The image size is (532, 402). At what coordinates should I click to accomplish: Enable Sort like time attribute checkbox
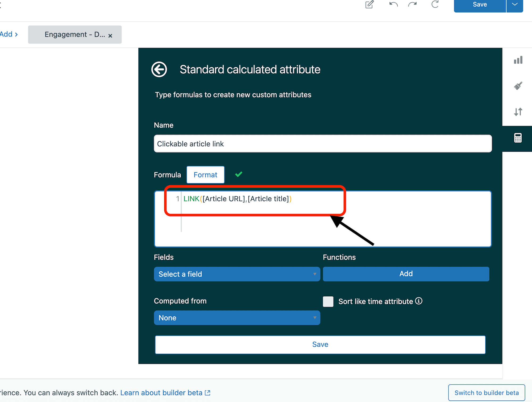[328, 301]
